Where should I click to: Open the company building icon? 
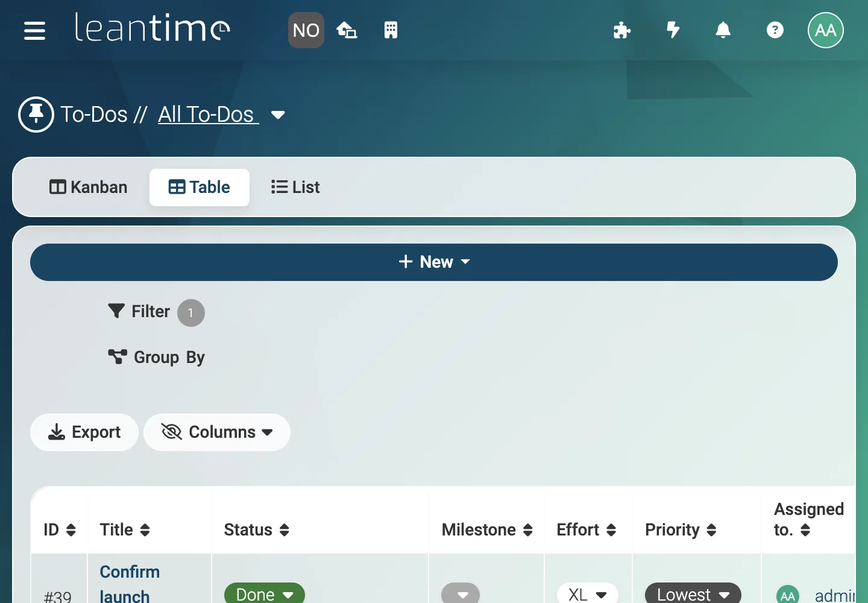(x=391, y=30)
